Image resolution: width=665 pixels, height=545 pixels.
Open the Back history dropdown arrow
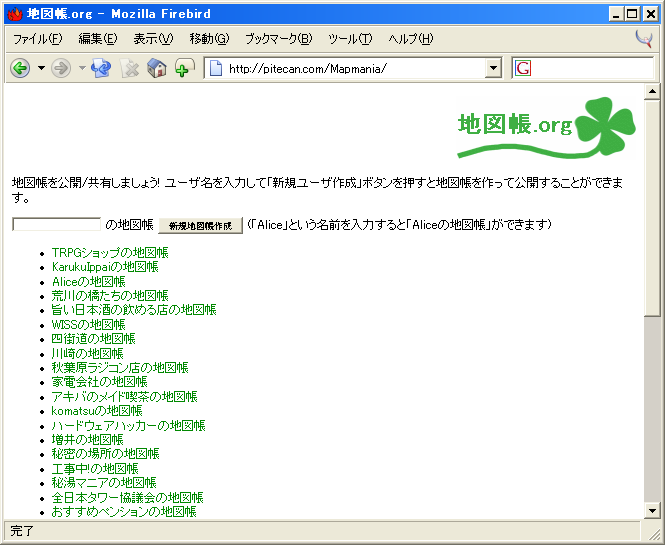pyautogui.click(x=41, y=68)
